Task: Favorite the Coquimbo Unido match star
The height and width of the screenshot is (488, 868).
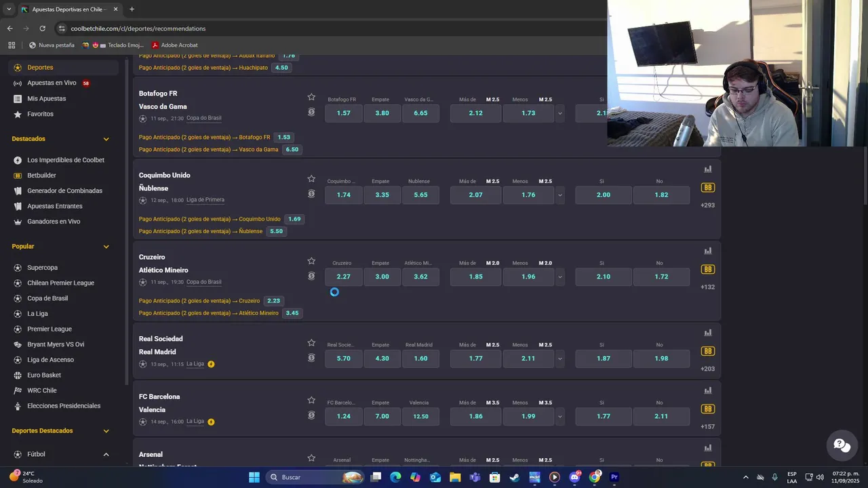Action: [x=311, y=179]
